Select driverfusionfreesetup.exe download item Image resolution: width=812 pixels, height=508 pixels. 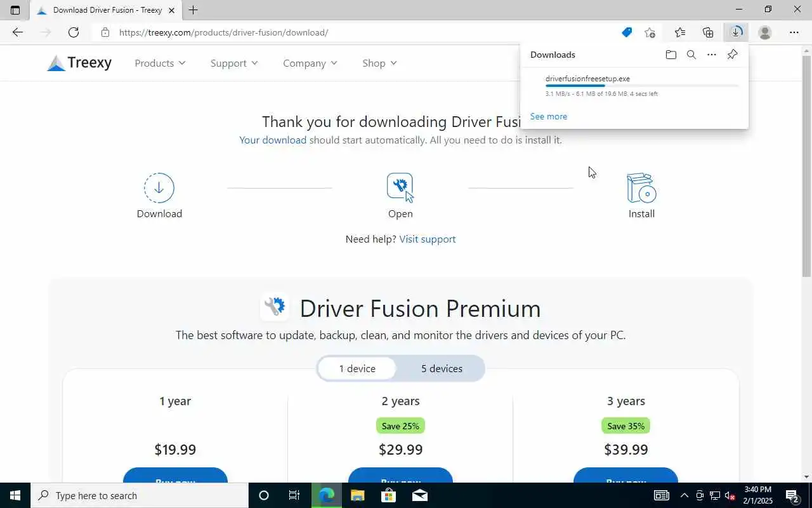pyautogui.click(x=634, y=86)
